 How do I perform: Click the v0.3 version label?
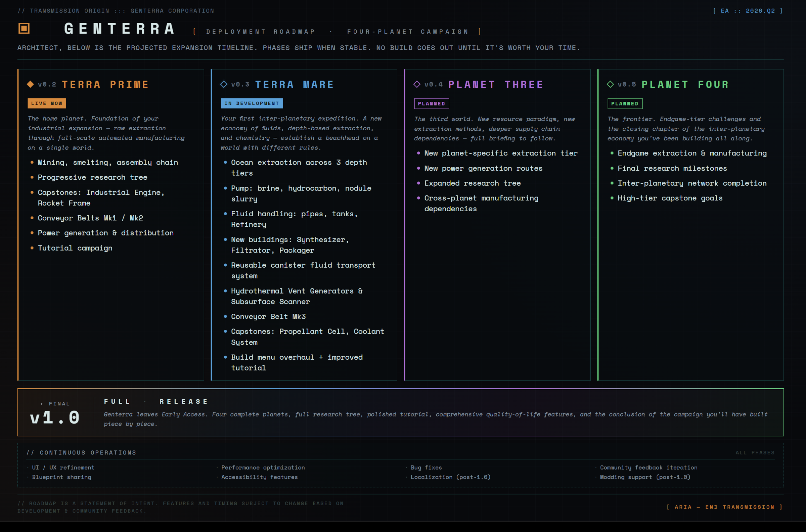point(240,85)
